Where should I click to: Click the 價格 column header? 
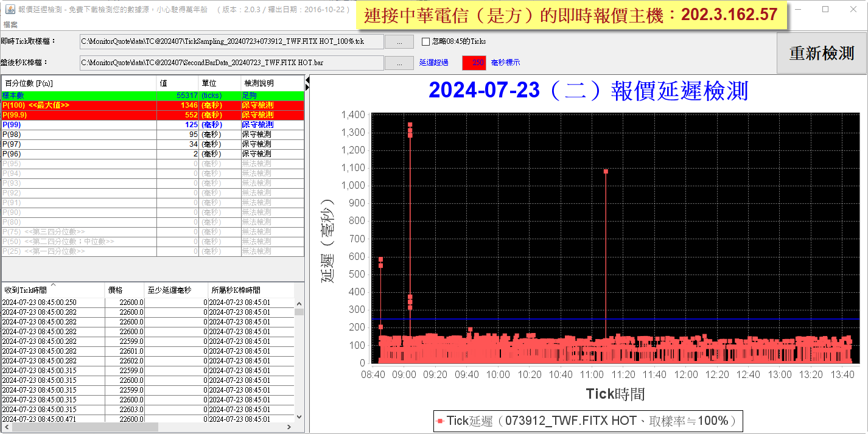pyautogui.click(x=125, y=290)
